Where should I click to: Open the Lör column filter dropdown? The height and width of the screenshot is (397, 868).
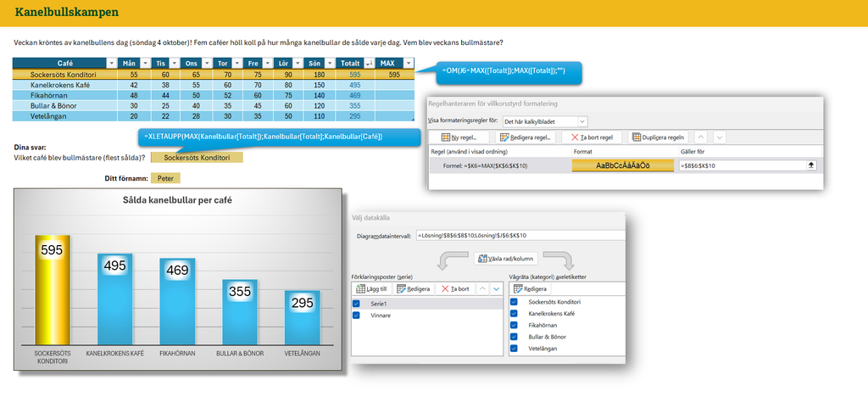(297, 63)
